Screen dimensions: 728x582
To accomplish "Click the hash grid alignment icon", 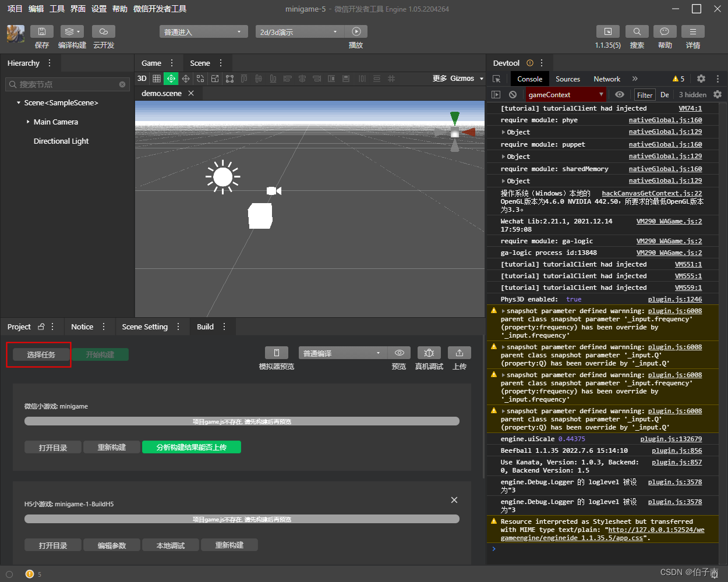I will pos(391,79).
